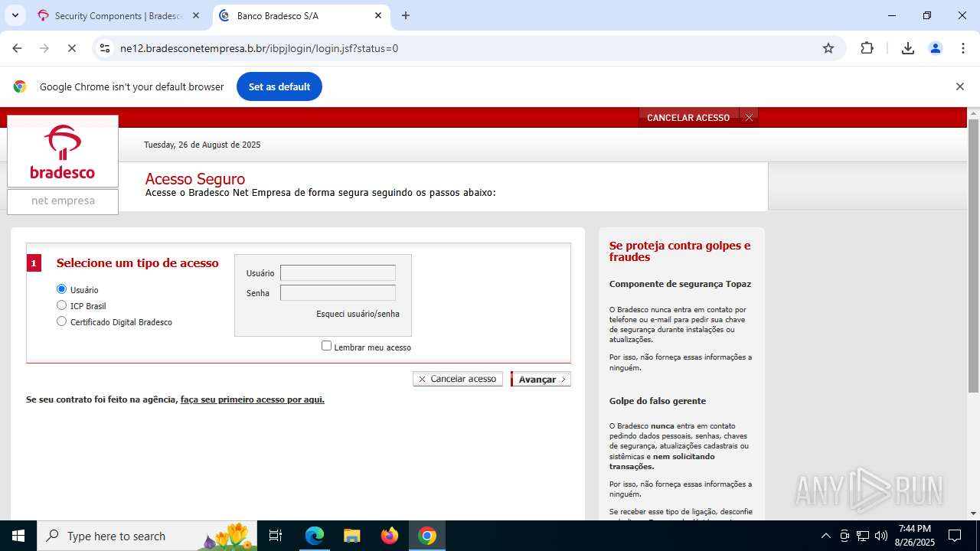Open a new browser tab
The image size is (980, 551).
tap(406, 15)
